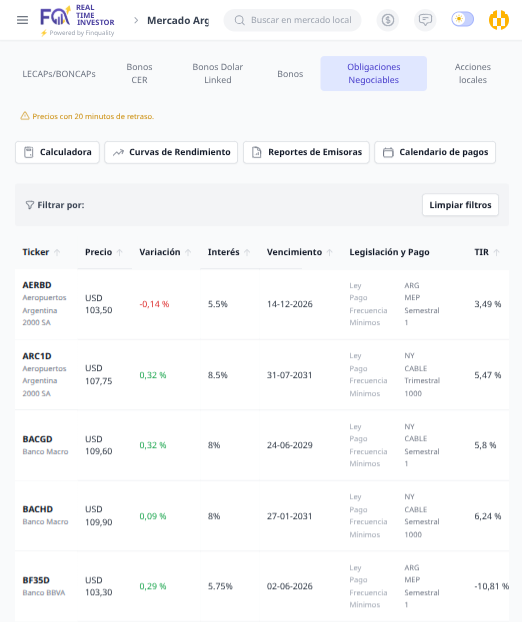Switch to Acciones locales tab

(472, 73)
